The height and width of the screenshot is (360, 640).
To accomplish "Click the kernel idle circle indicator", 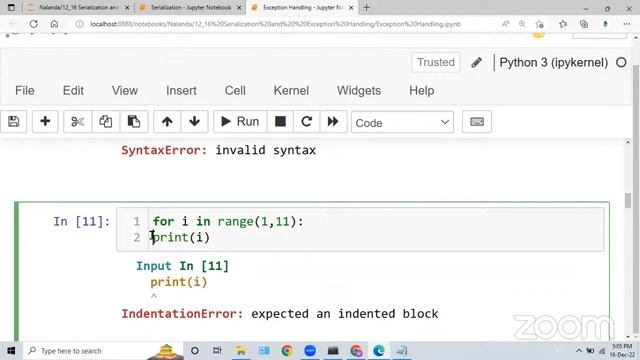I will [621, 62].
